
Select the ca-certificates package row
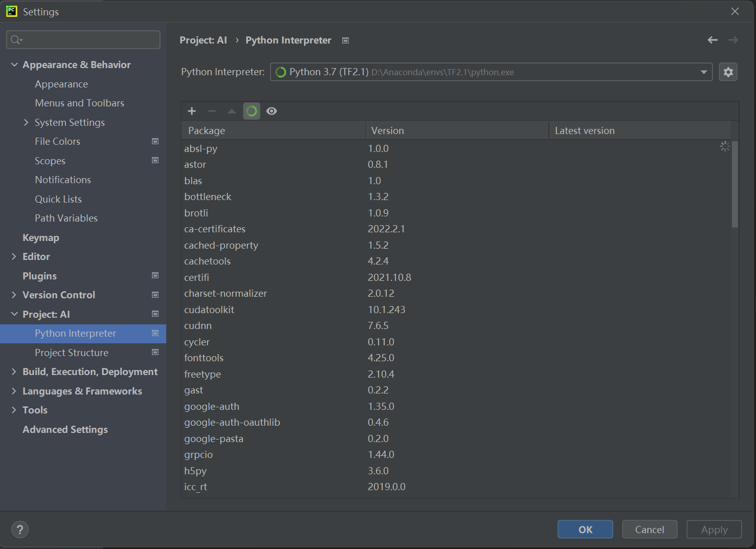(x=456, y=229)
